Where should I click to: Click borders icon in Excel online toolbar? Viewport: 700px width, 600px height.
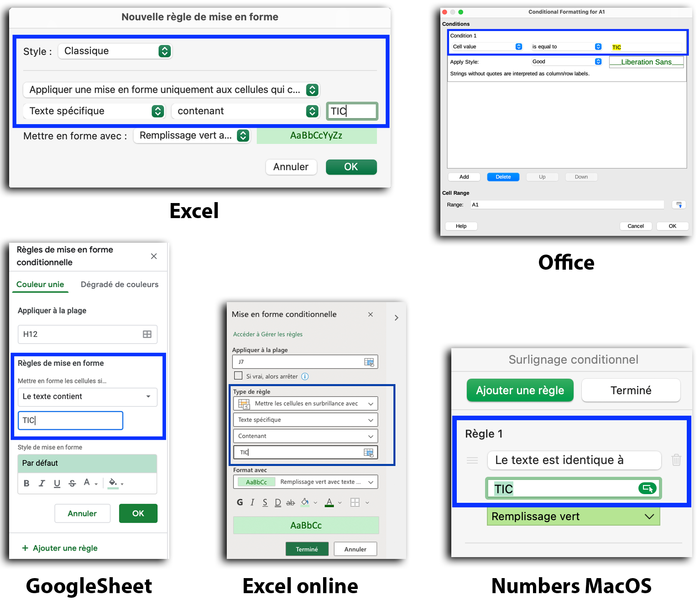pyautogui.click(x=355, y=502)
